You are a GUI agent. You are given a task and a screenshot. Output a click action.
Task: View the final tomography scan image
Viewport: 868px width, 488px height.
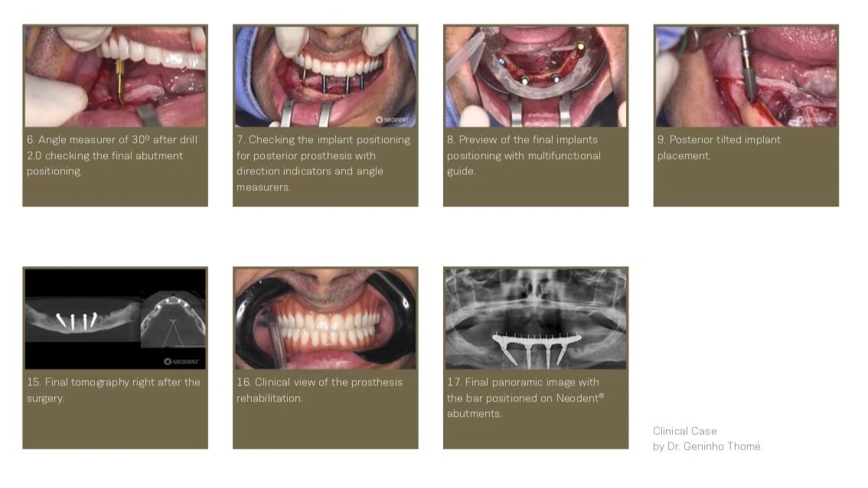click(115, 319)
